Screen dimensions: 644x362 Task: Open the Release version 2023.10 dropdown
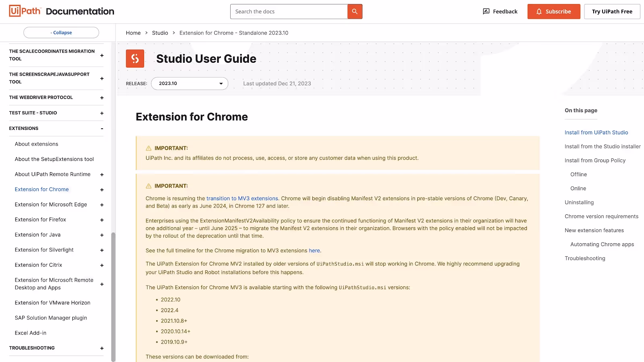pos(190,84)
